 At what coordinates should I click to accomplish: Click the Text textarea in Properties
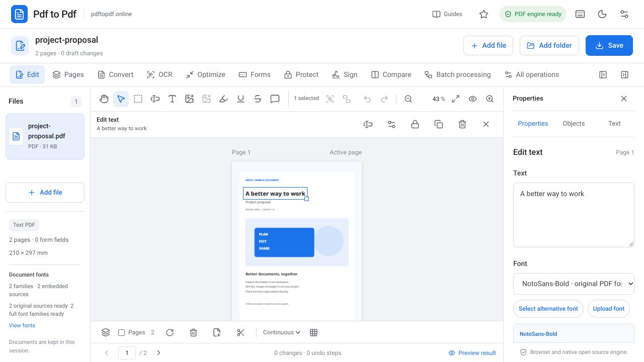574,215
